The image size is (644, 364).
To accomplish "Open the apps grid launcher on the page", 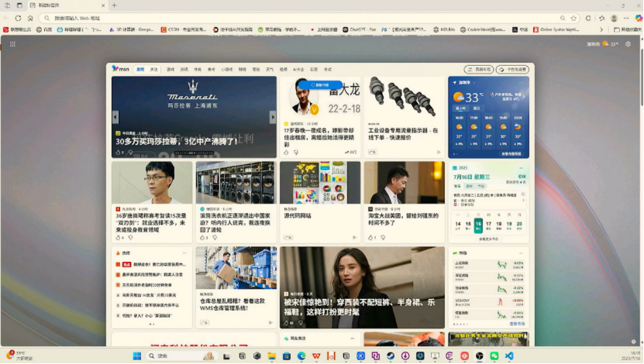I will coord(12,44).
